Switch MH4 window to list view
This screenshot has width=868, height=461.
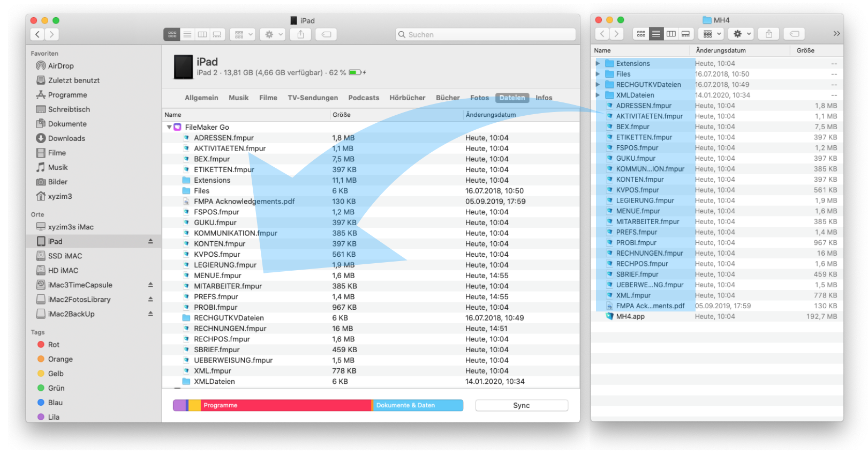click(656, 34)
